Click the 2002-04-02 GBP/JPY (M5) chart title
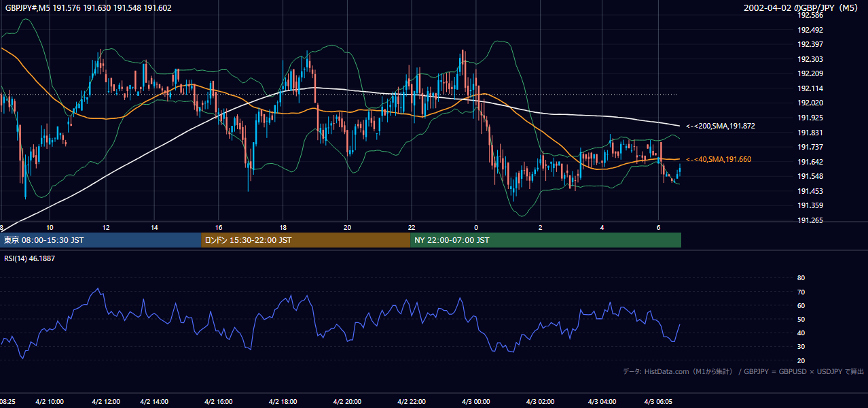The image size is (868, 408). [x=801, y=8]
